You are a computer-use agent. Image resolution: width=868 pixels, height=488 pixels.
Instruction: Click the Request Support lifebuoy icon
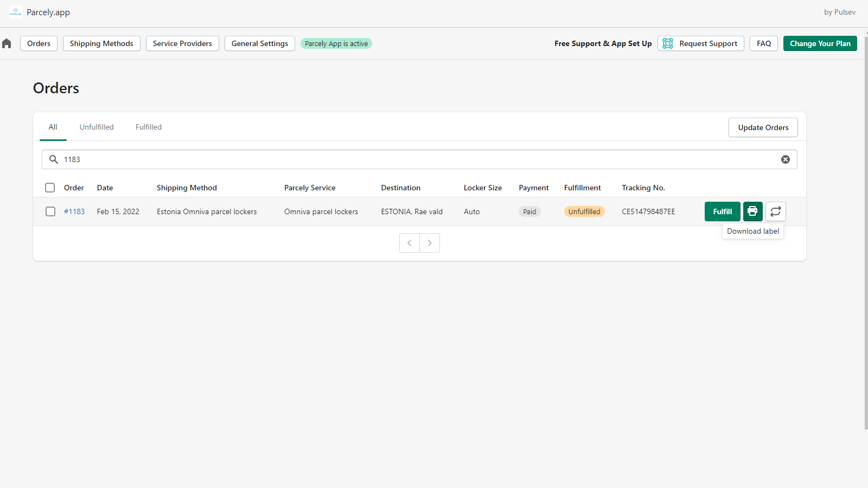[x=668, y=43]
